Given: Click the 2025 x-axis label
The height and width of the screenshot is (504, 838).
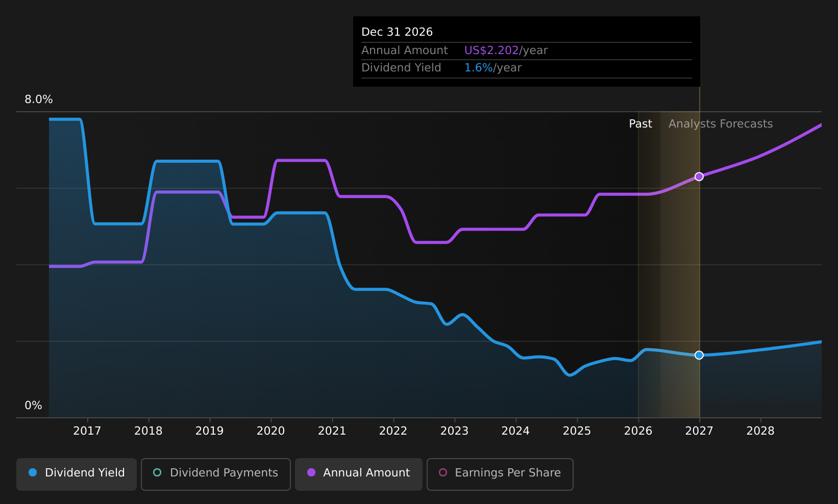Looking at the screenshot, I should [x=577, y=431].
